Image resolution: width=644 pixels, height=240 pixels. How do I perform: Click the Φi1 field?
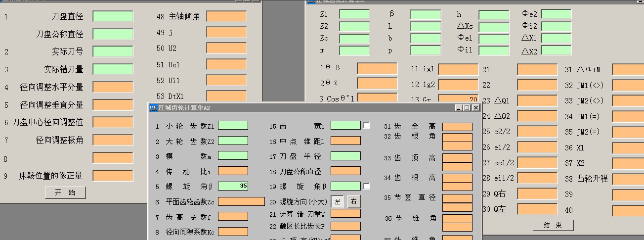[x=494, y=50]
